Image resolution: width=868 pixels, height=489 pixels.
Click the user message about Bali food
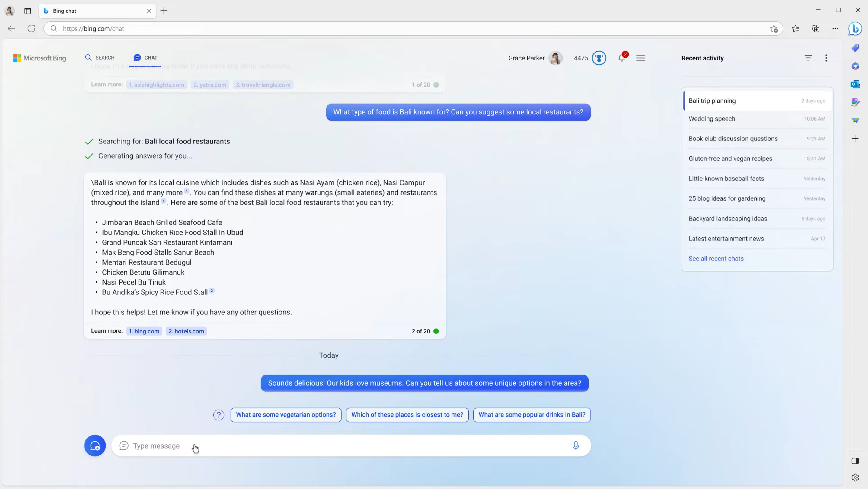458,112
